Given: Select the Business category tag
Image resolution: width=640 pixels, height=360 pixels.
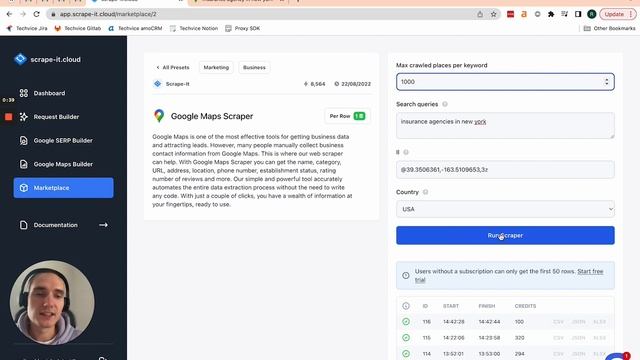Looking at the screenshot, I should [254, 67].
